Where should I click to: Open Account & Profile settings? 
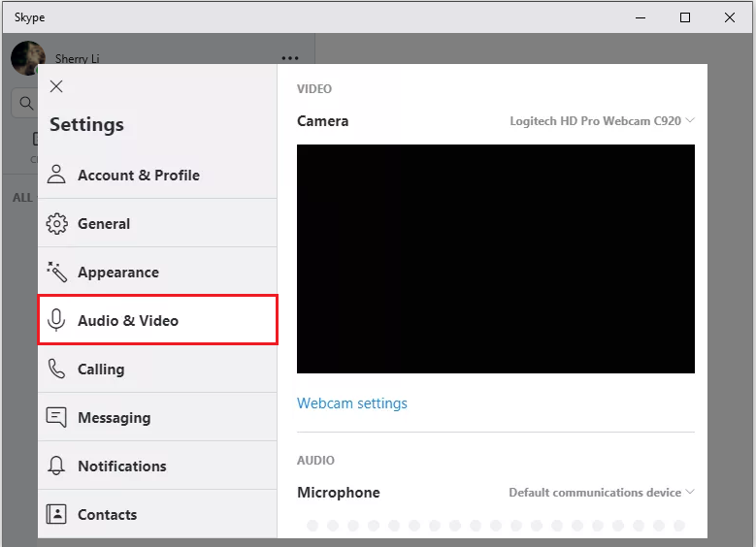[x=157, y=175]
